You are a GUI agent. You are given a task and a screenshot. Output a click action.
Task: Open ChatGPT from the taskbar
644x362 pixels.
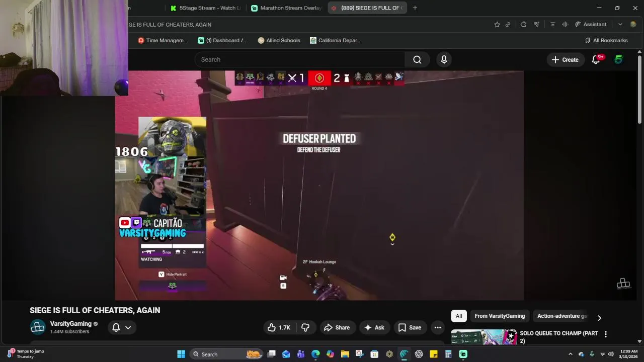pyautogui.click(x=419, y=354)
